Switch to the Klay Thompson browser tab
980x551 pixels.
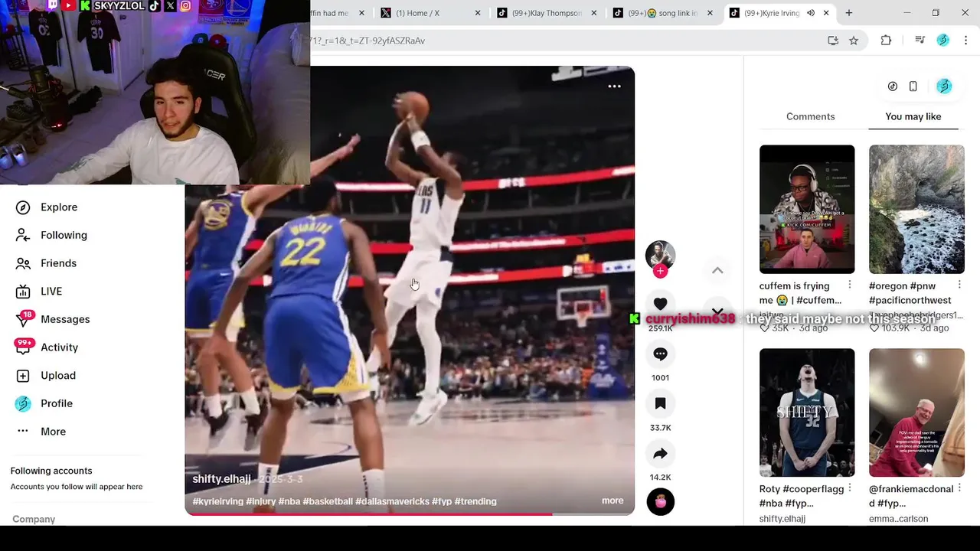point(546,13)
